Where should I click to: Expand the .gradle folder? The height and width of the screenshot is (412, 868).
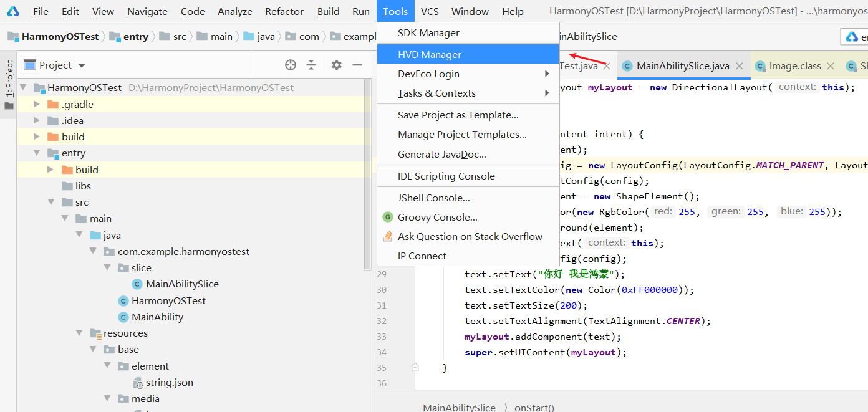point(37,105)
